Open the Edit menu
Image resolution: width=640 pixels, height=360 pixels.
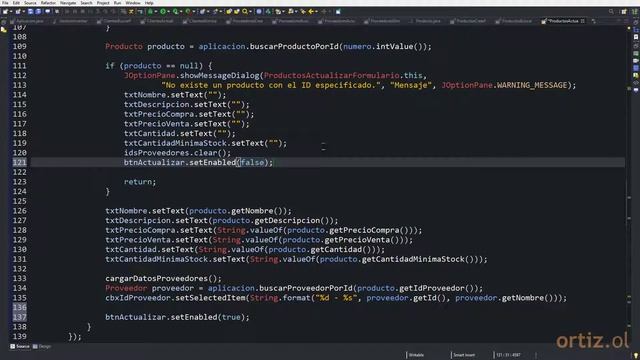[16, 3]
